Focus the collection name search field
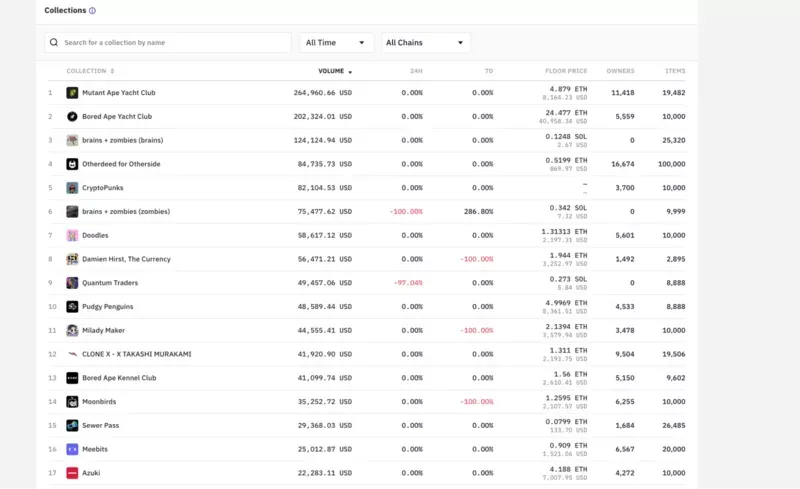The width and height of the screenshot is (800, 489). click(x=168, y=42)
